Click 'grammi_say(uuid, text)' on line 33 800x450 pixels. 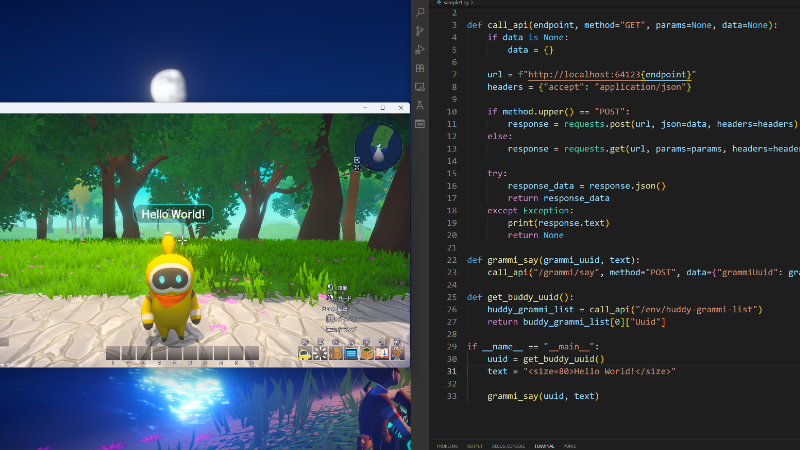point(543,396)
